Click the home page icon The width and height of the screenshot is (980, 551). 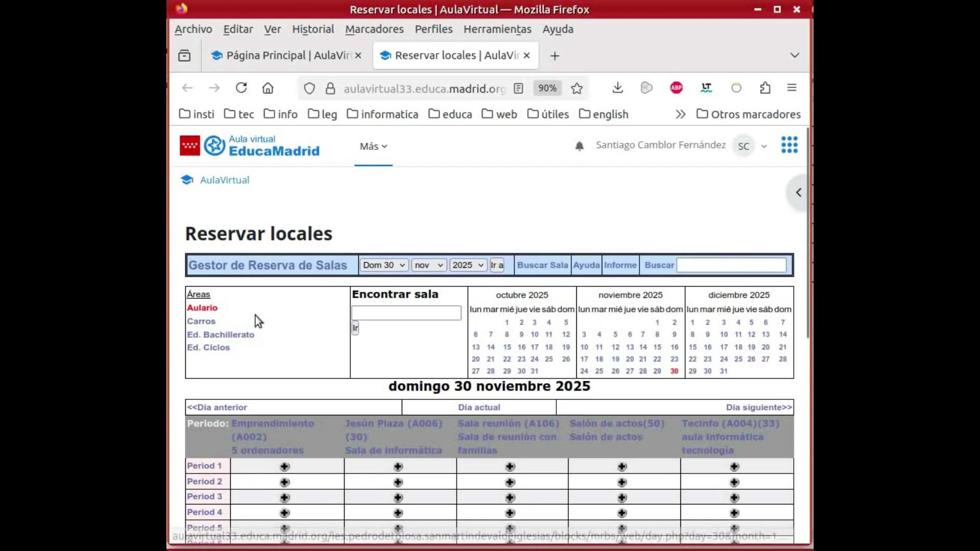coord(268,88)
